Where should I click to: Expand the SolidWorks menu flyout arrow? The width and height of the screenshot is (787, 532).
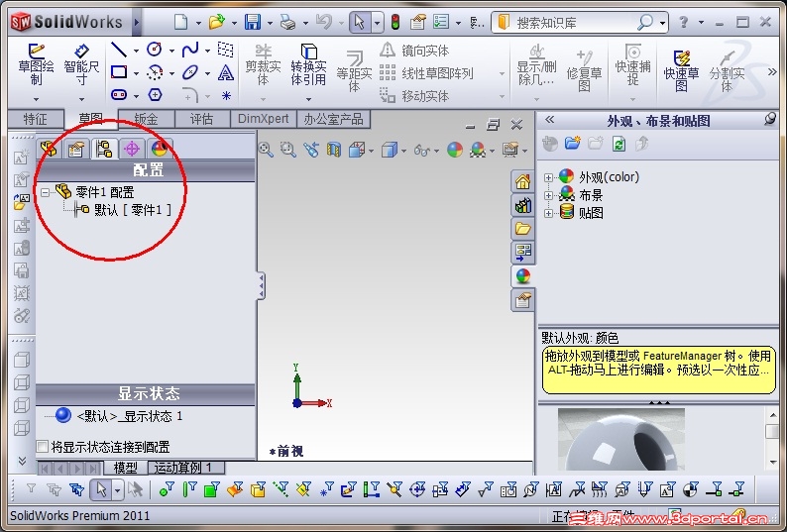pyautogui.click(x=136, y=22)
